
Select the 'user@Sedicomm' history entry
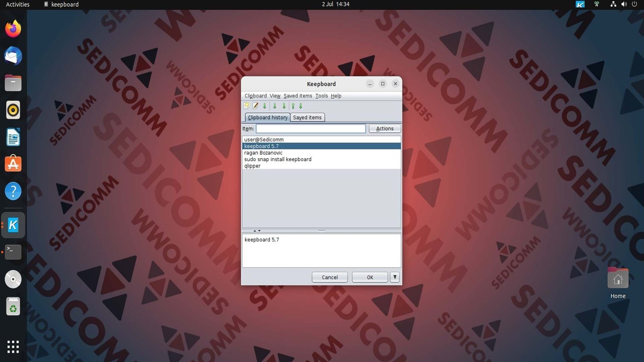click(321, 139)
